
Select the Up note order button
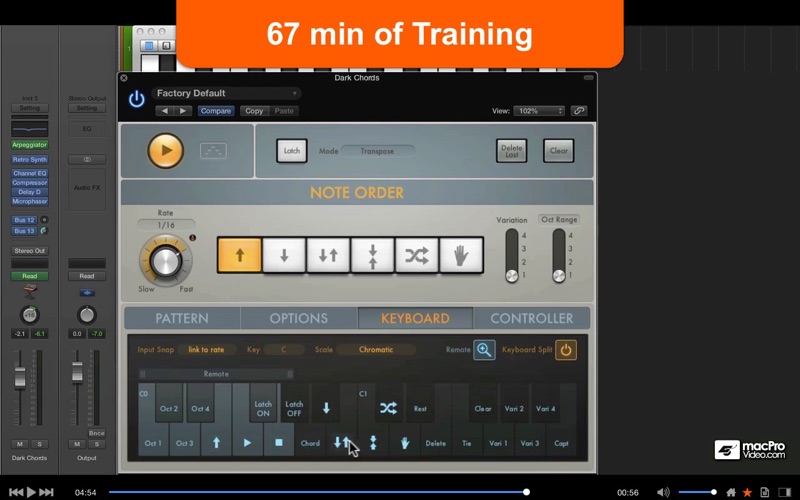(240, 255)
